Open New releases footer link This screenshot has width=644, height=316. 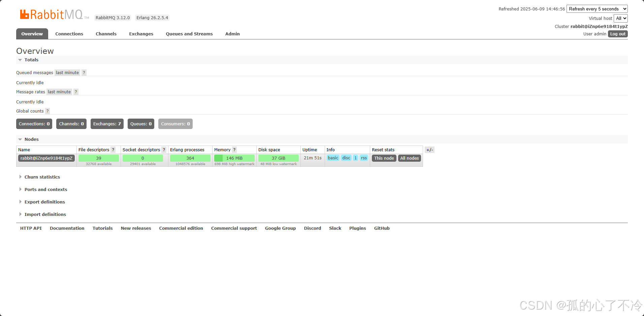point(136,228)
